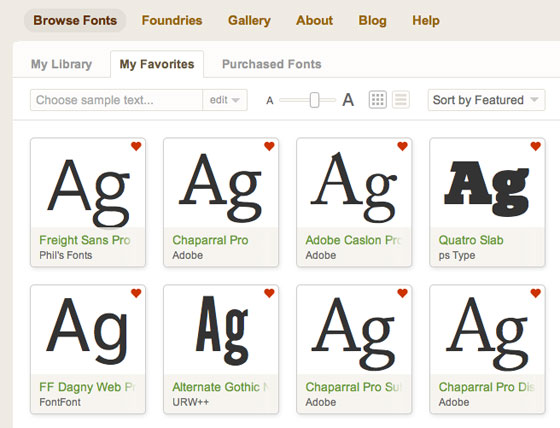The height and width of the screenshot is (428, 560).
Task: Open the Gallery navigation item
Action: coord(249,20)
